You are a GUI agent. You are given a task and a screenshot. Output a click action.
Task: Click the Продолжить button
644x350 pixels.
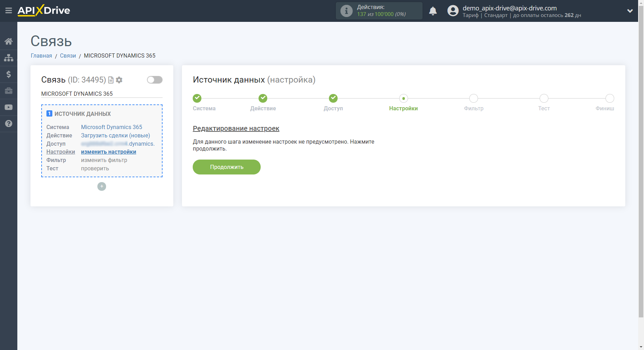coord(227,167)
